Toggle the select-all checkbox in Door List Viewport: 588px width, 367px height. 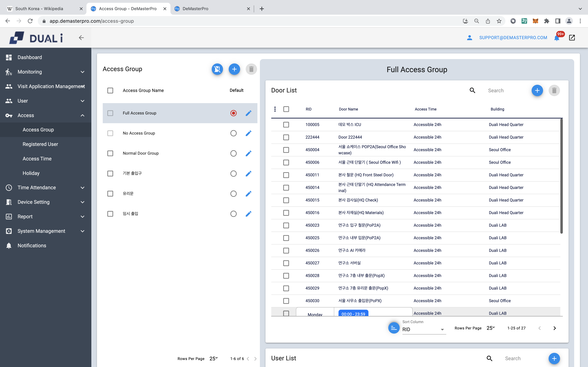pyautogui.click(x=286, y=109)
